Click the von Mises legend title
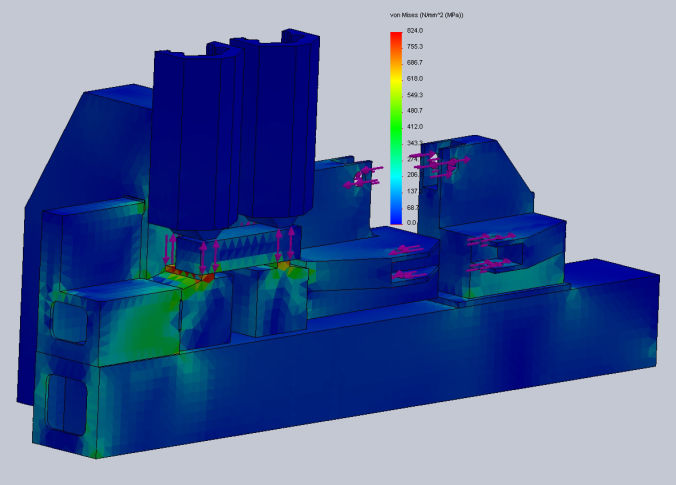 [x=432, y=17]
